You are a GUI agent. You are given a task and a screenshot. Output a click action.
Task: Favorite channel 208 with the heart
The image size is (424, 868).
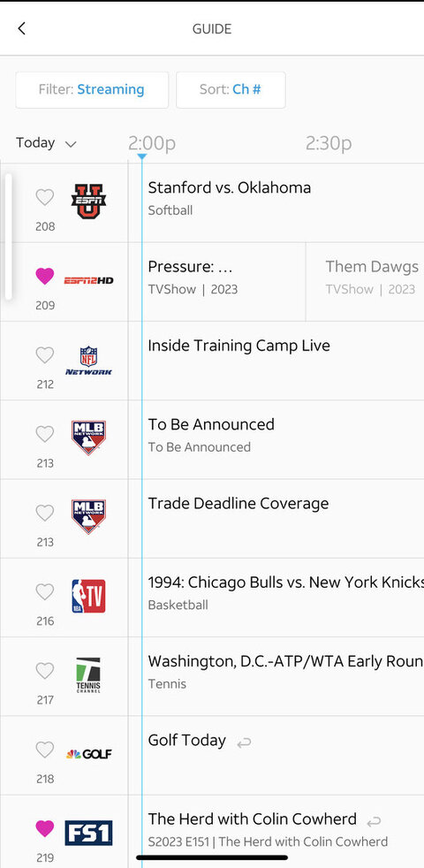(45, 197)
